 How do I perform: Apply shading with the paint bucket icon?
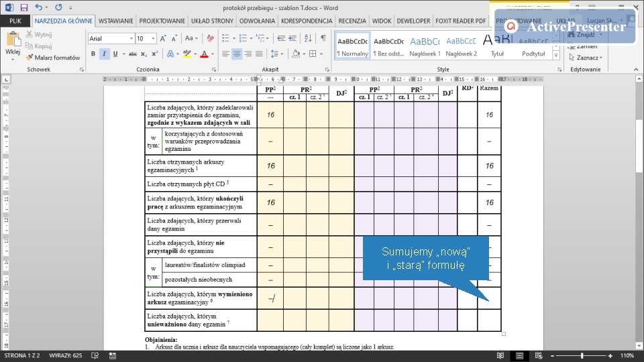[x=296, y=54]
